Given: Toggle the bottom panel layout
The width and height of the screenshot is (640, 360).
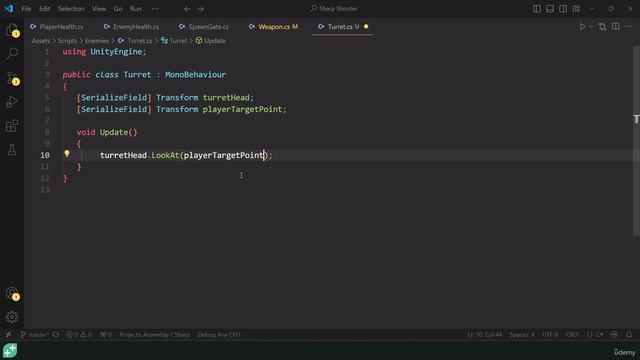Looking at the screenshot, I should [550, 9].
